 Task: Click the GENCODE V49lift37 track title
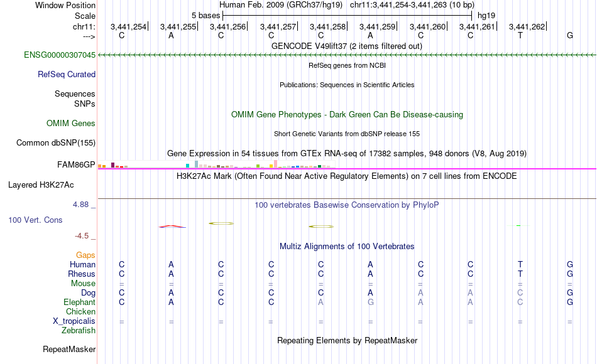click(347, 46)
